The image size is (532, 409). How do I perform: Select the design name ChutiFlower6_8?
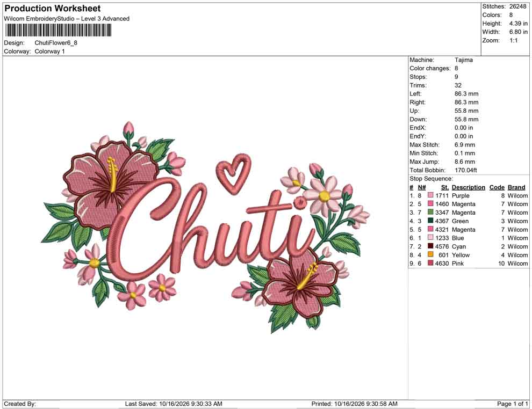coord(56,43)
